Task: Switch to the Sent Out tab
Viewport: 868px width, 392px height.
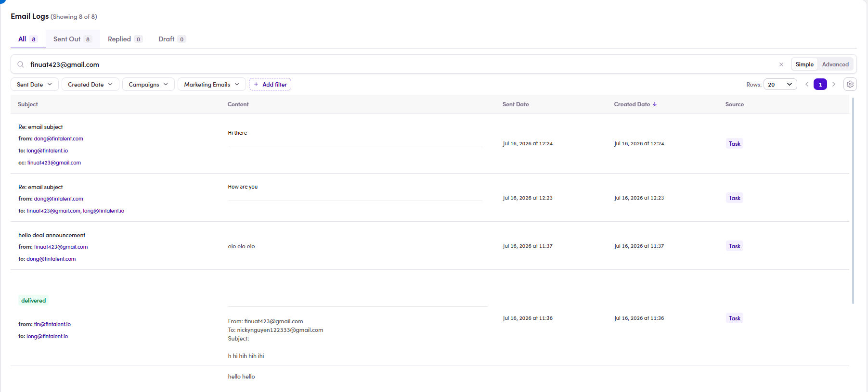Action: point(73,39)
